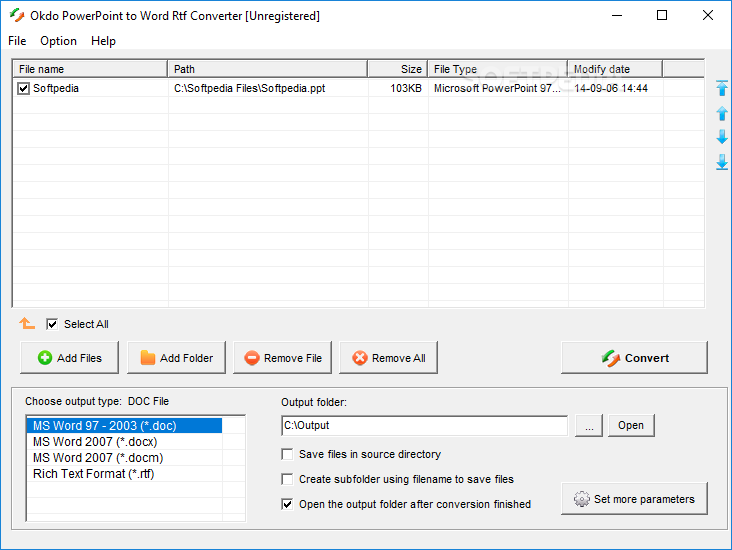This screenshot has width=732, height=550.
Task: Move selected file down one position
Action: point(722,137)
